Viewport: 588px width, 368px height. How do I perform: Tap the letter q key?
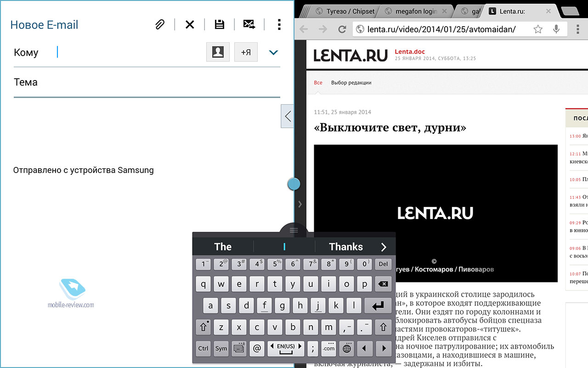(x=203, y=284)
